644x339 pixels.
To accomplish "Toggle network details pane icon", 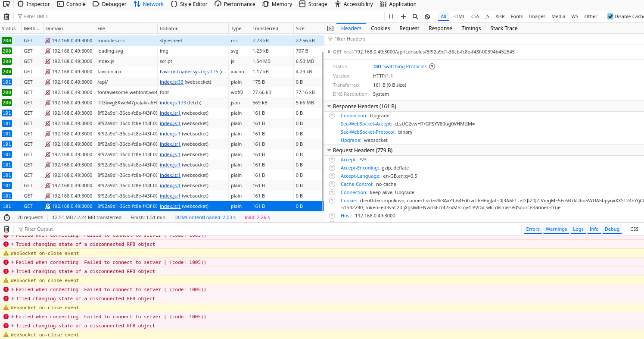I will pos(330,28).
